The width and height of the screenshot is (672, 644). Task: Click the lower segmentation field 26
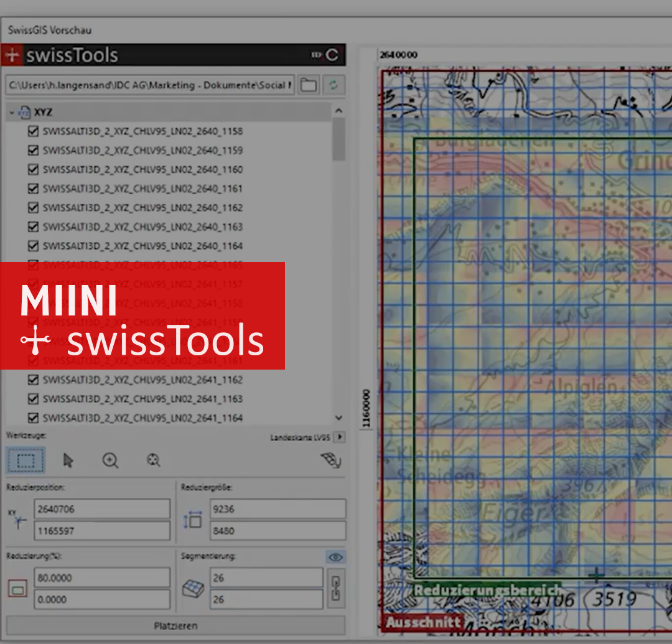pos(266,599)
